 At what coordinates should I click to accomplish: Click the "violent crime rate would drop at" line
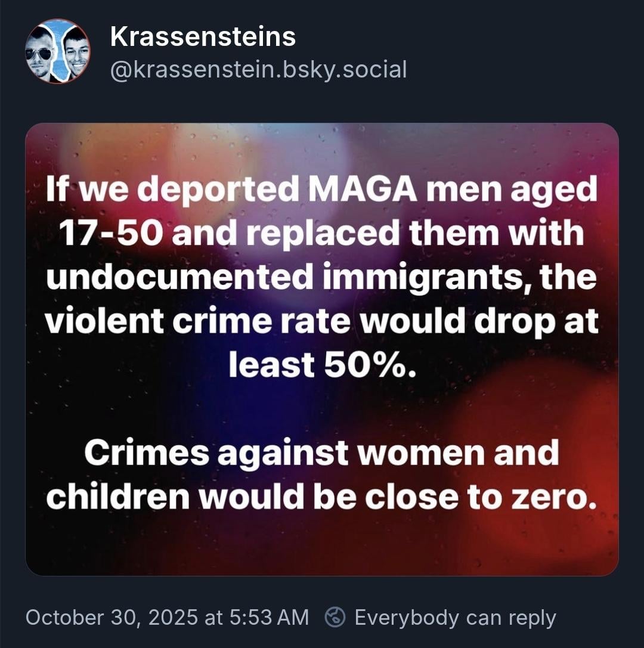coord(322,322)
